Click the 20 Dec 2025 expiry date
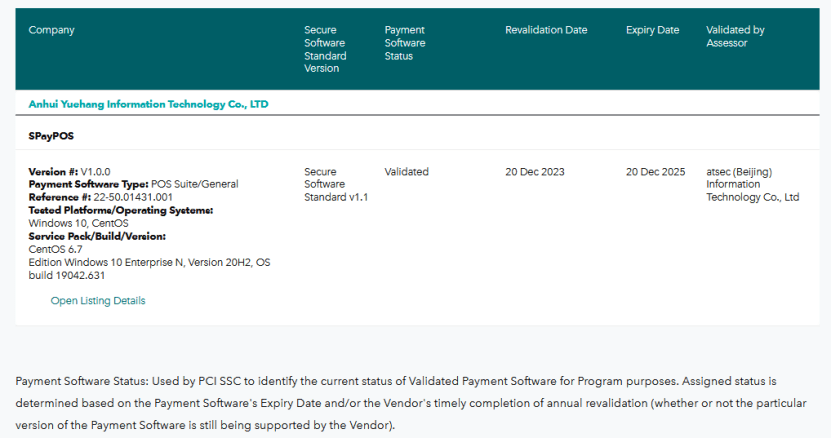 tap(655, 172)
